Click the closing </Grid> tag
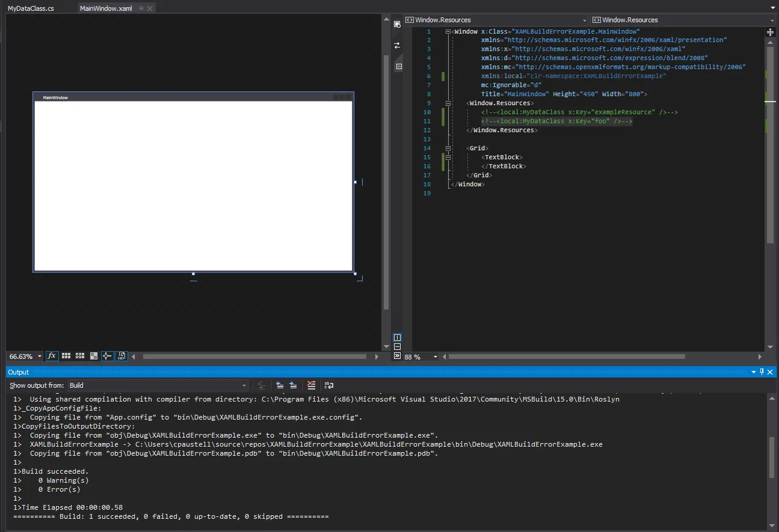Image resolution: width=779 pixels, height=532 pixels. tap(479, 176)
